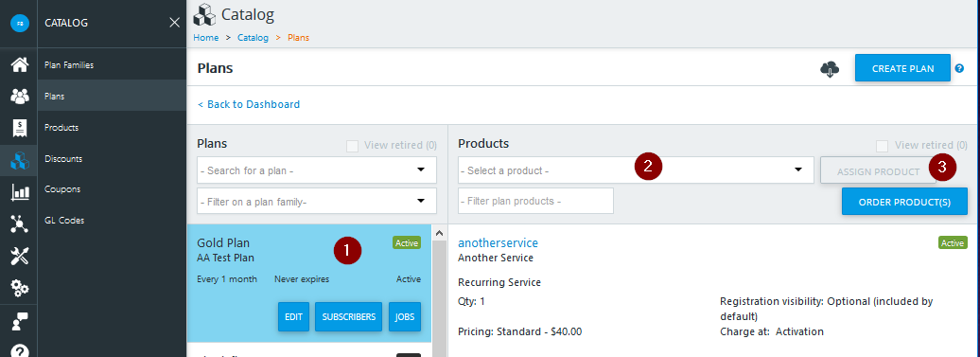Select the Gold Plan name text

tap(223, 243)
